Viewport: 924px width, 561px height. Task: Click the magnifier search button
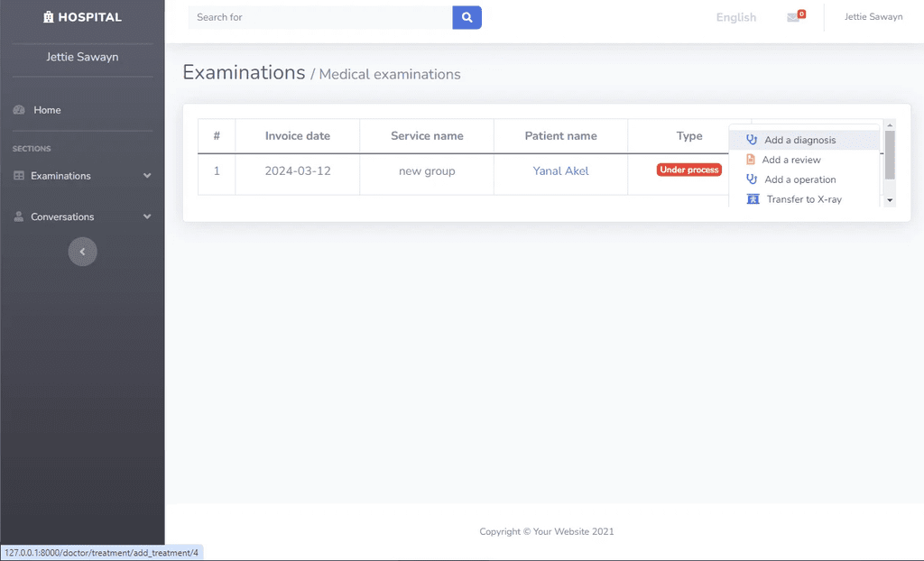tap(467, 17)
